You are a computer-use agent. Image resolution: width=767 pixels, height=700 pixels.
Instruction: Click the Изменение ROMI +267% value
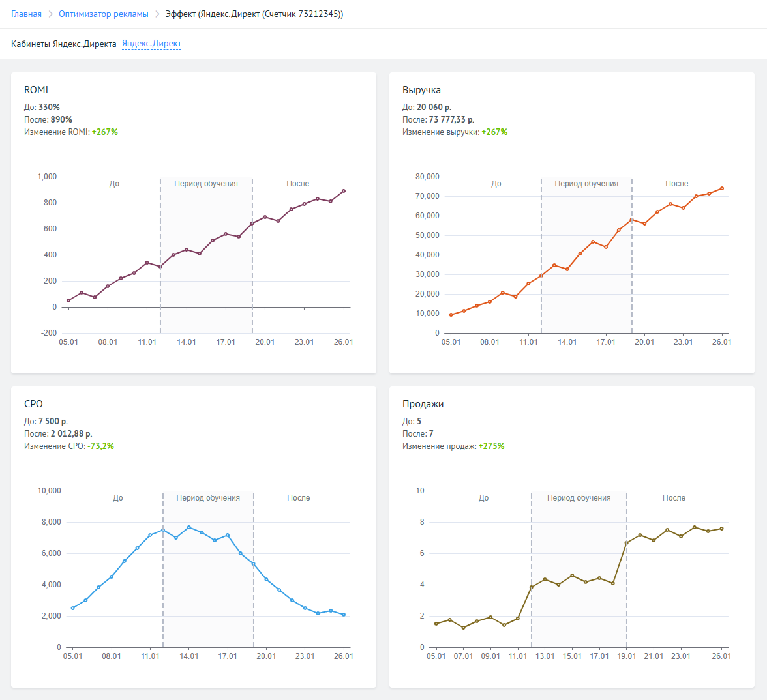pyautogui.click(x=104, y=132)
